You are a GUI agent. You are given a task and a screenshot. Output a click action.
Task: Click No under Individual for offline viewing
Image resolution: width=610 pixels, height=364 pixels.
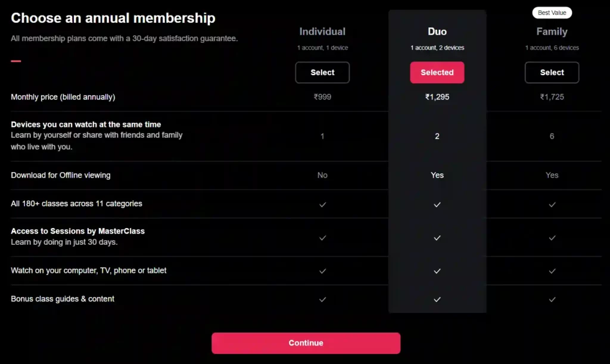coord(322,175)
